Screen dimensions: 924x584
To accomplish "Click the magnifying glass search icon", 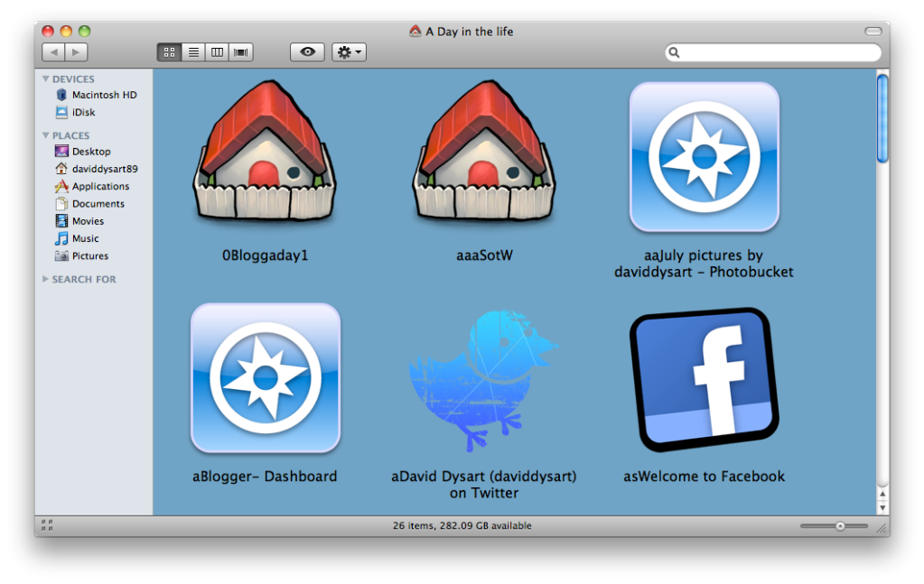I will point(674,52).
